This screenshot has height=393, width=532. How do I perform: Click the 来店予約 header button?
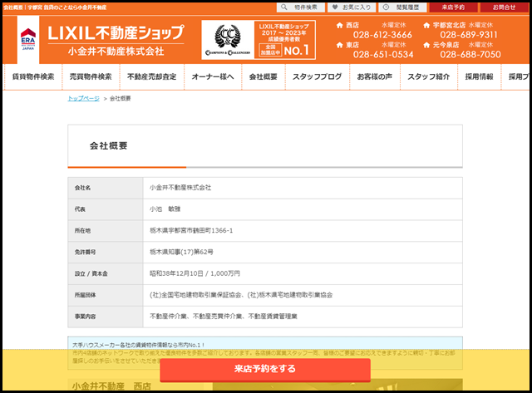point(453,7)
